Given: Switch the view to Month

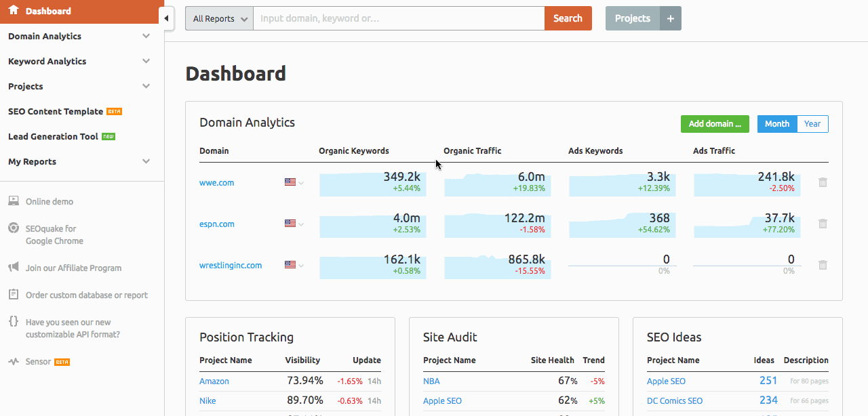Looking at the screenshot, I should coord(777,124).
